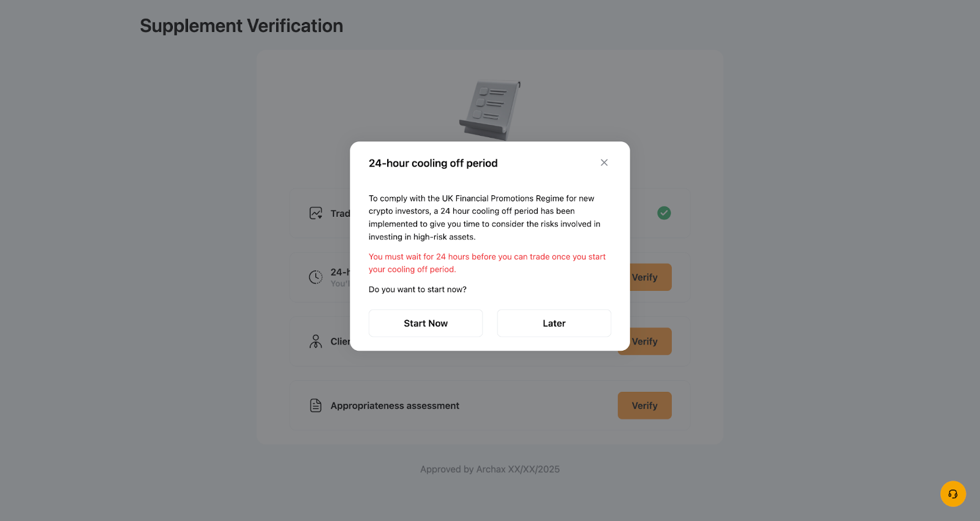Click the Supplement Verification heading
Image resolution: width=980 pixels, height=521 pixels.
241,26
